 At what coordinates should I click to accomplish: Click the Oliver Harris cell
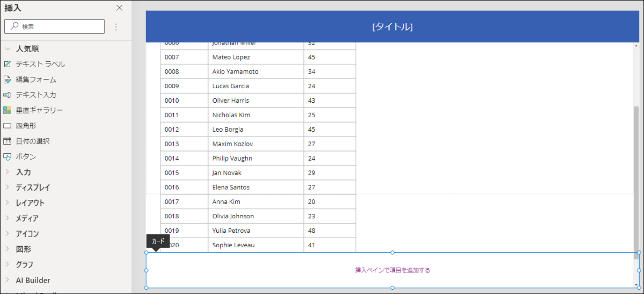(x=256, y=101)
